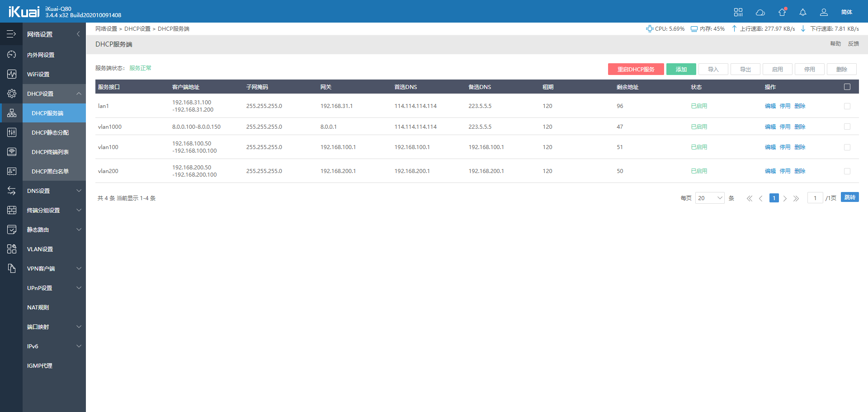Toggle the sidebar collapse hamburger icon
This screenshot has width=868, height=412.
tap(11, 34)
